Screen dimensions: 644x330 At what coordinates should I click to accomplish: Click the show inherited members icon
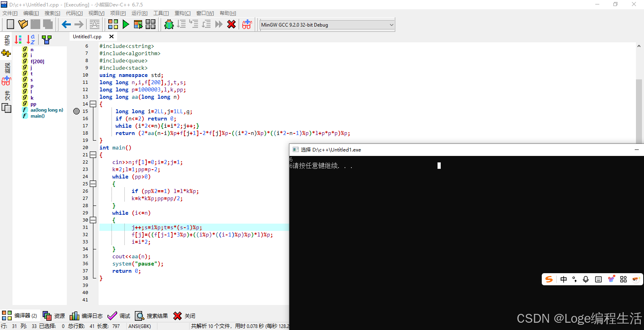coord(47,39)
